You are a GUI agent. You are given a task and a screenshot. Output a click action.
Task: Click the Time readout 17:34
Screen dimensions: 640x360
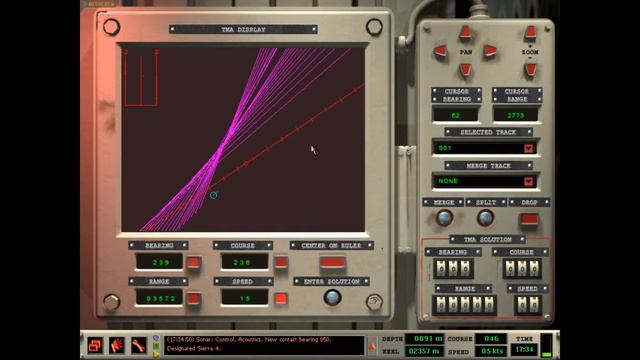tap(524, 350)
